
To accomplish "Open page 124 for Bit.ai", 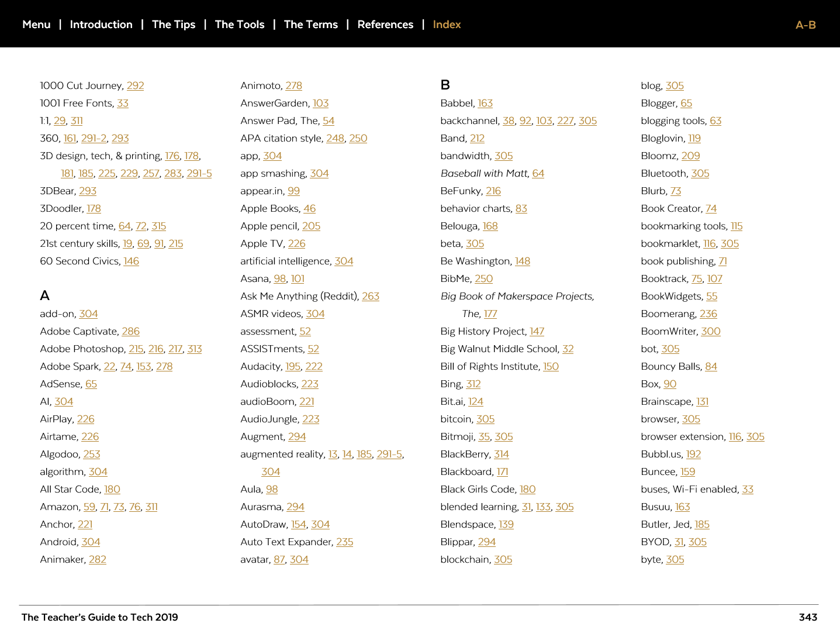I will [476, 401].
